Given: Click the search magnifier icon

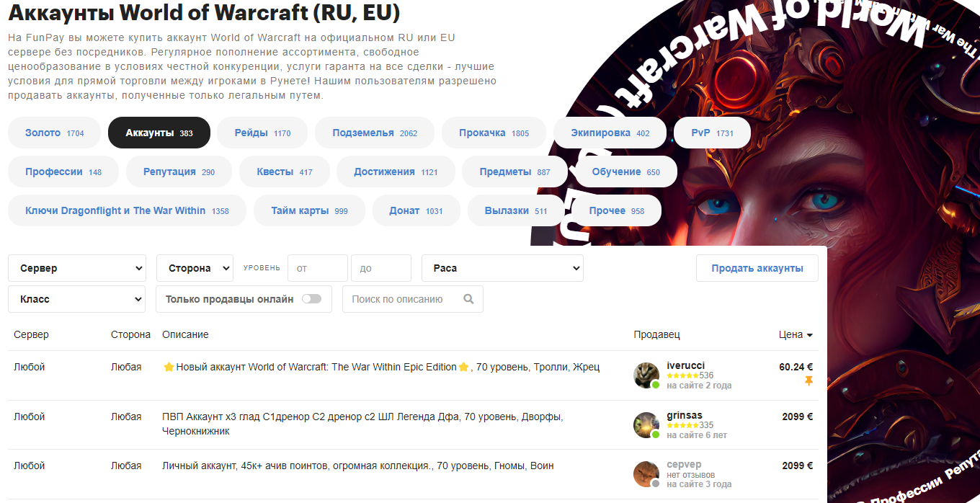Looking at the screenshot, I should 469,299.
